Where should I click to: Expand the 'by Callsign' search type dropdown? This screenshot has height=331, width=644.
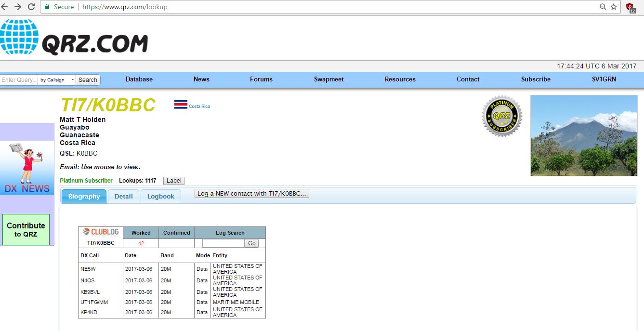pyautogui.click(x=57, y=80)
